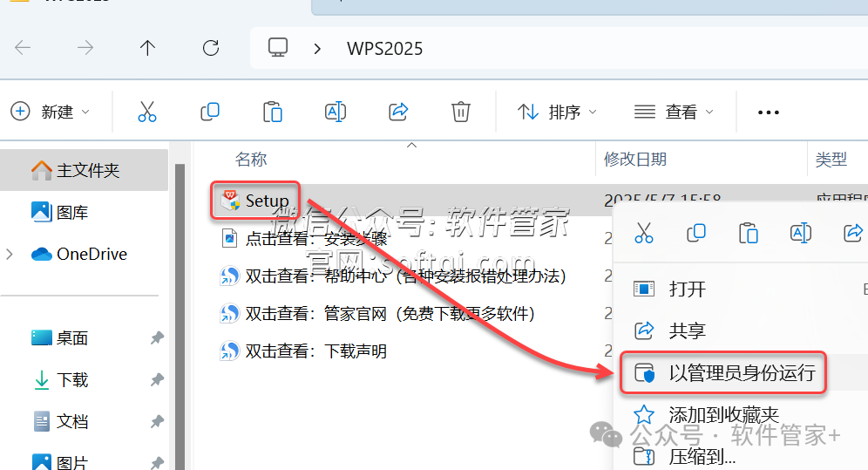
Task: Click the toolbar Cut scissors icon
Action: [x=147, y=112]
